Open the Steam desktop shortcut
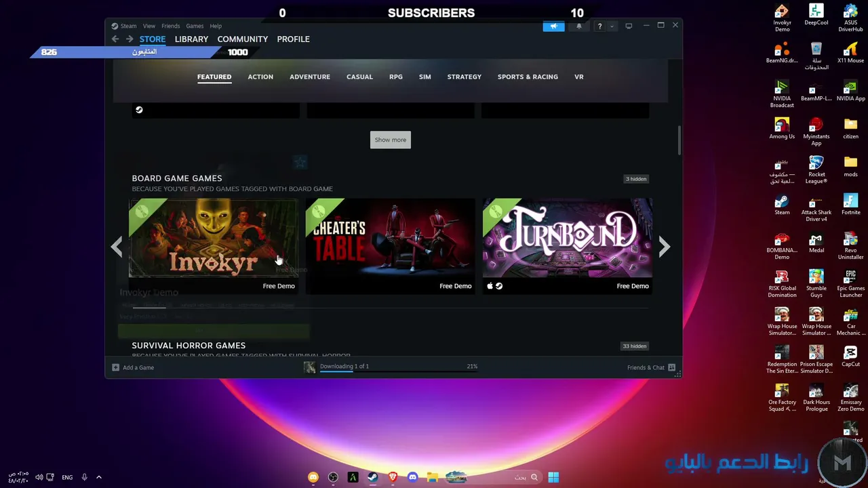Viewport: 868px width, 488px height. [x=782, y=204]
